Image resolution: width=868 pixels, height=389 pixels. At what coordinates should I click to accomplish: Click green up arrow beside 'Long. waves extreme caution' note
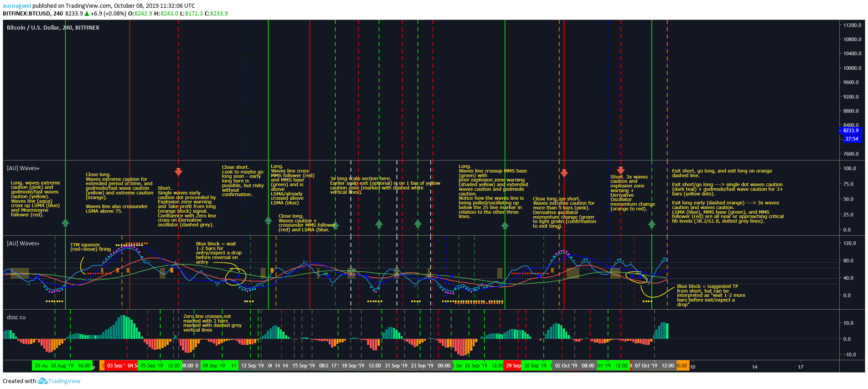pos(65,223)
